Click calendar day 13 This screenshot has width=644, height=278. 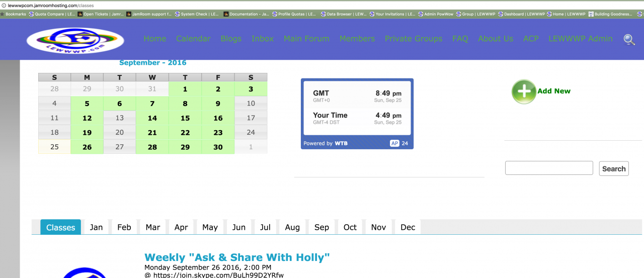tap(120, 118)
